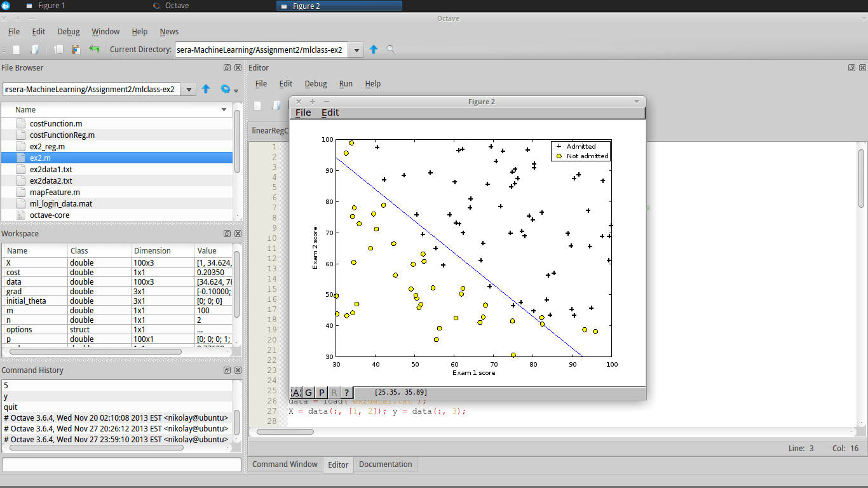Screen dimensions: 868x488
Task: Open the Window menu
Action: pyautogui.click(x=105, y=32)
